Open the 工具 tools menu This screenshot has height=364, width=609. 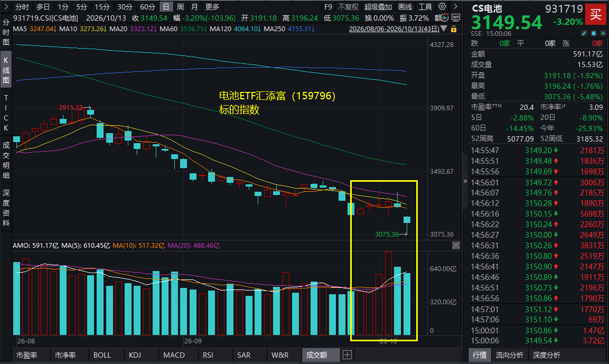425,7
